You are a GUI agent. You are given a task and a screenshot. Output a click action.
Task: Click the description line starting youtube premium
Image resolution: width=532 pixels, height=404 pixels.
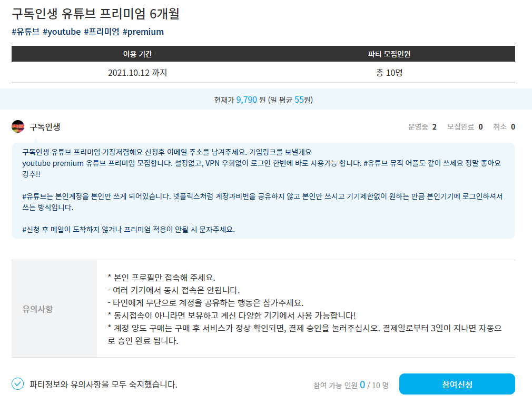tap(262, 169)
